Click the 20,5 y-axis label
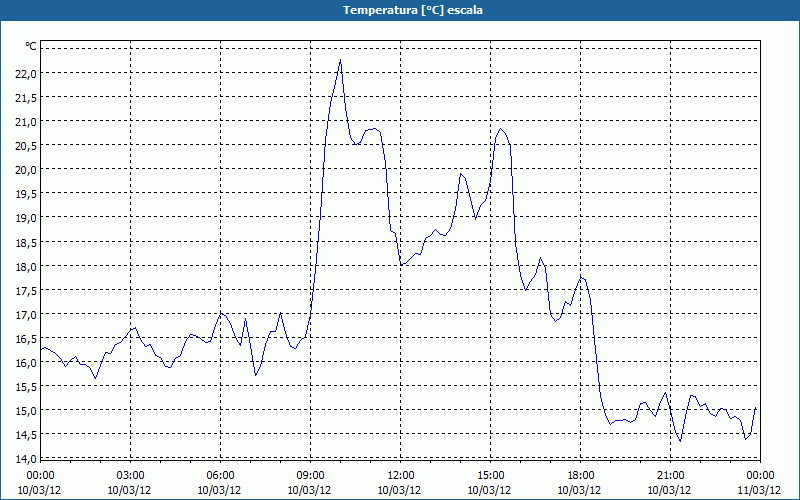The width and height of the screenshot is (800, 500). point(26,146)
